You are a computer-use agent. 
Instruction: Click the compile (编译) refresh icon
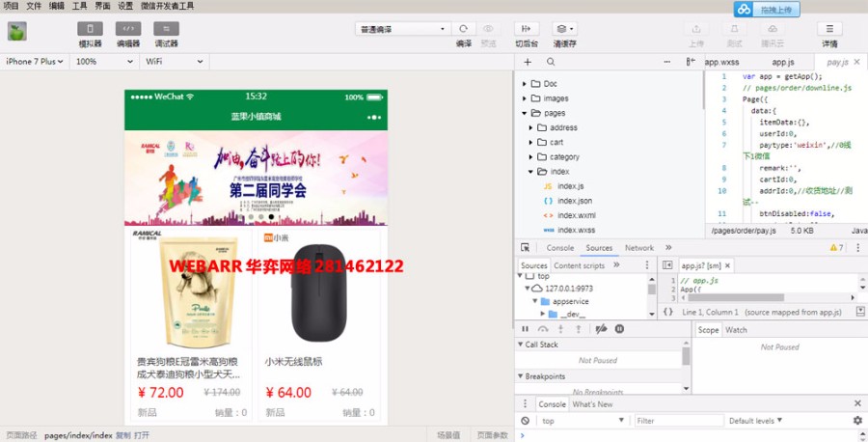point(463,29)
